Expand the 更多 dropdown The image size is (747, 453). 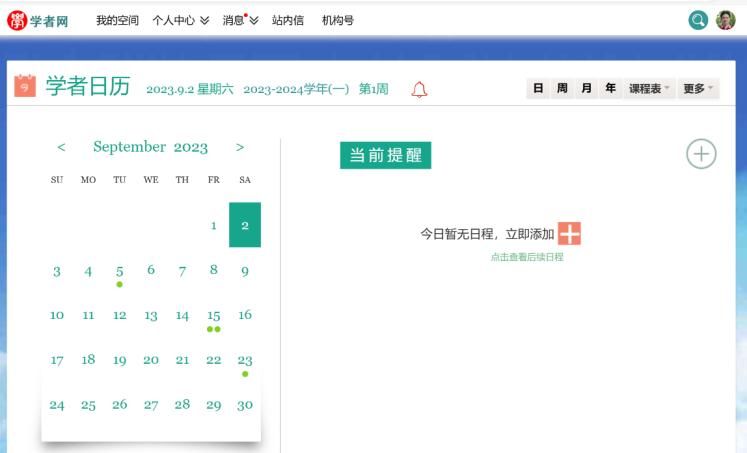(x=698, y=89)
